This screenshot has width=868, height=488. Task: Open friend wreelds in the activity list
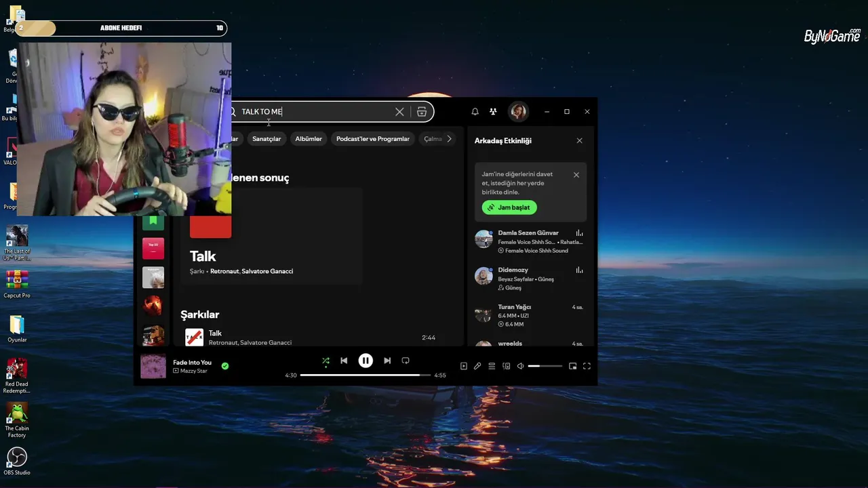click(510, 344)
